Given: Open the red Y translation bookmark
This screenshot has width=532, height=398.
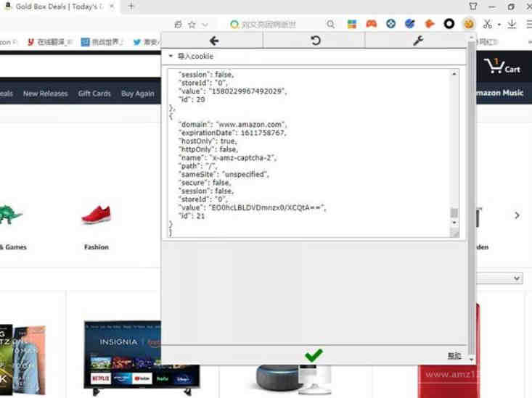Looking at the screenshot, I should coord(49,42).
